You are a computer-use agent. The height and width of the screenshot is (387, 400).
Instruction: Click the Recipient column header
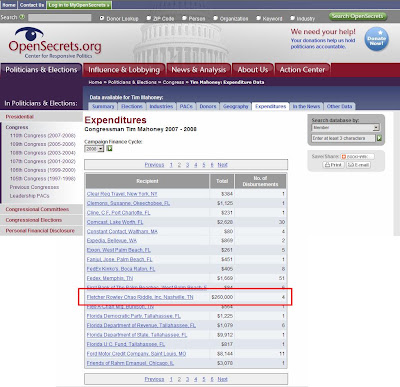point(147,181)
